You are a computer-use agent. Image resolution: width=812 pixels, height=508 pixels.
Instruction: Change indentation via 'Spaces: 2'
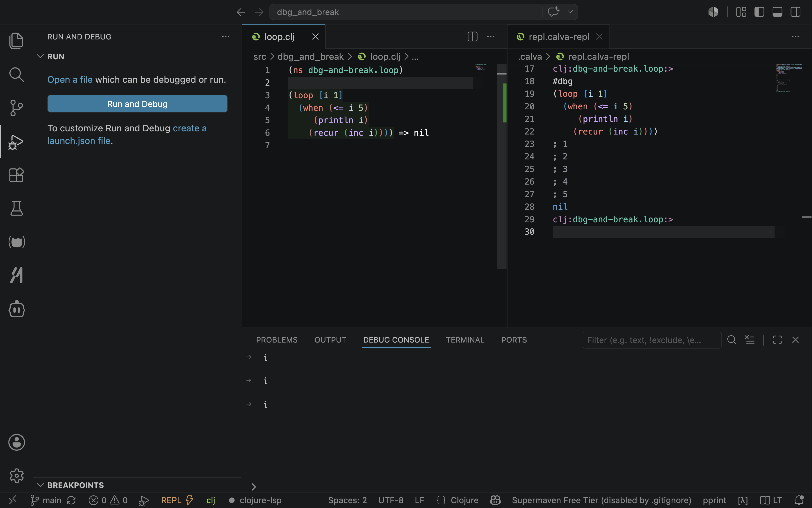347,500
